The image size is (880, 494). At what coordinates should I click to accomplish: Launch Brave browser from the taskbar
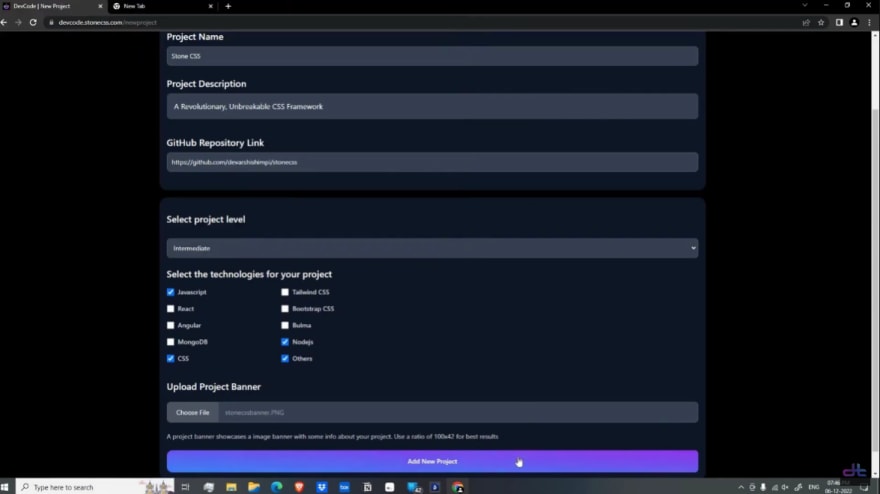click(299, 487)
